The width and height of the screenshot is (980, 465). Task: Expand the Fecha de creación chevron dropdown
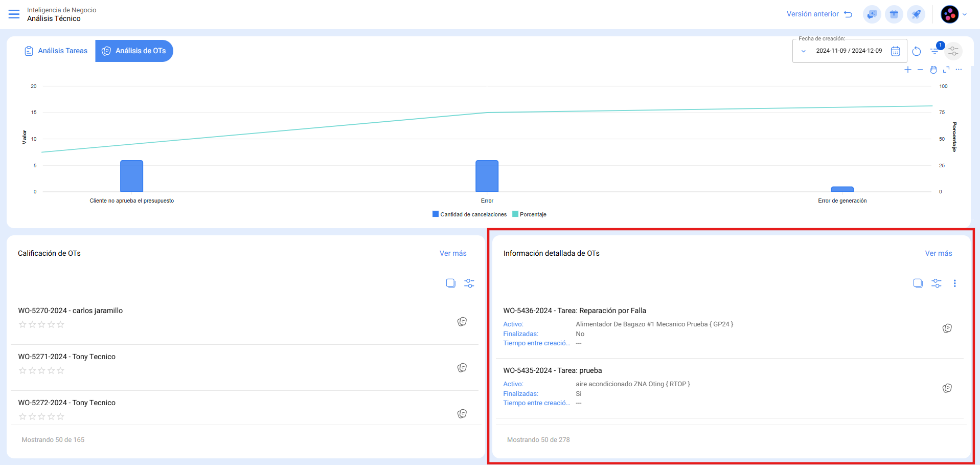tap(803, 51)
